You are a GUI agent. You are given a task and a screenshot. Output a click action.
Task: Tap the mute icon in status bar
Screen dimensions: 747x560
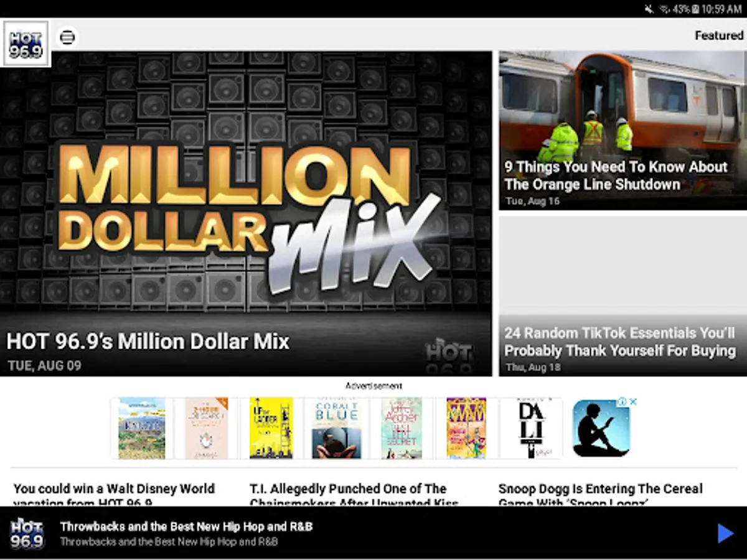click(649, 9)
